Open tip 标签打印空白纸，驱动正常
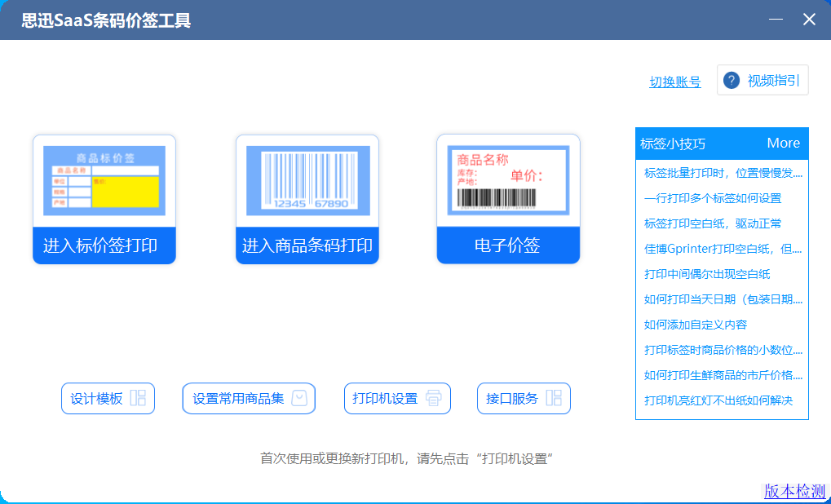831x504 pixels. [713, 223]
